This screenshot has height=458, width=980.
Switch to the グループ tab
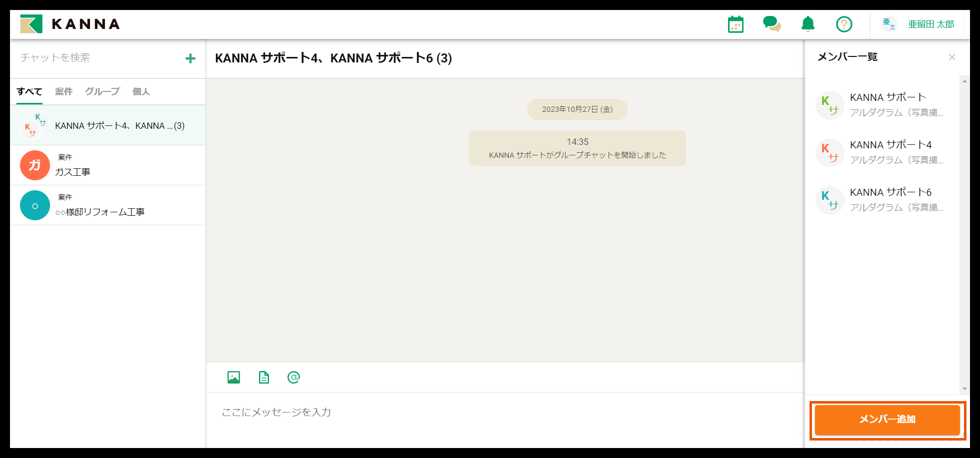102,91
